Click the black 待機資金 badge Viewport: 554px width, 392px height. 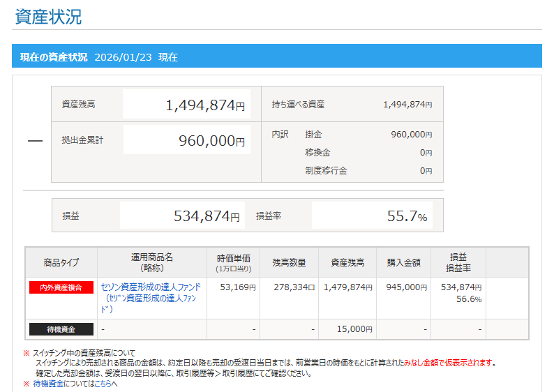pyautogui.click(x=61, y=329)
